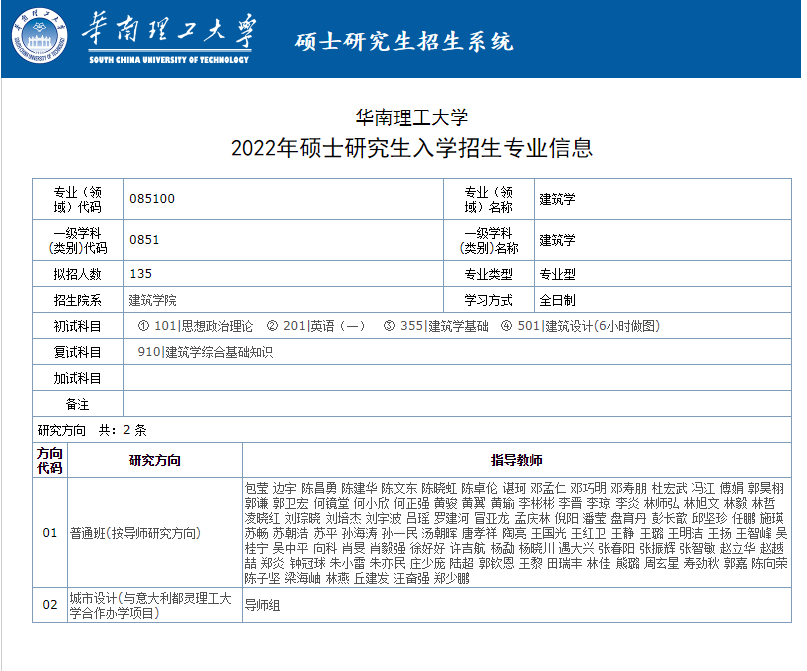Viewport: 807px width, 671px height.
Task: Click the 备注 label cell
Action: (78, 404)
